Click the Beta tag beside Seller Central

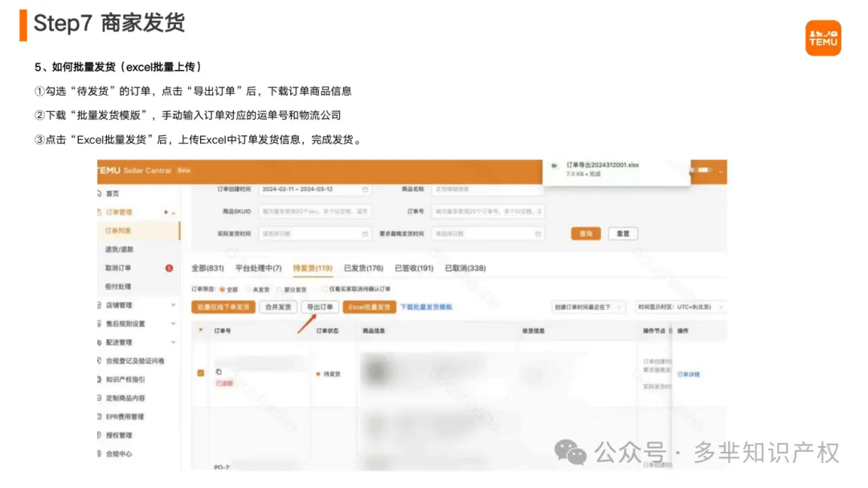(184, 170)
